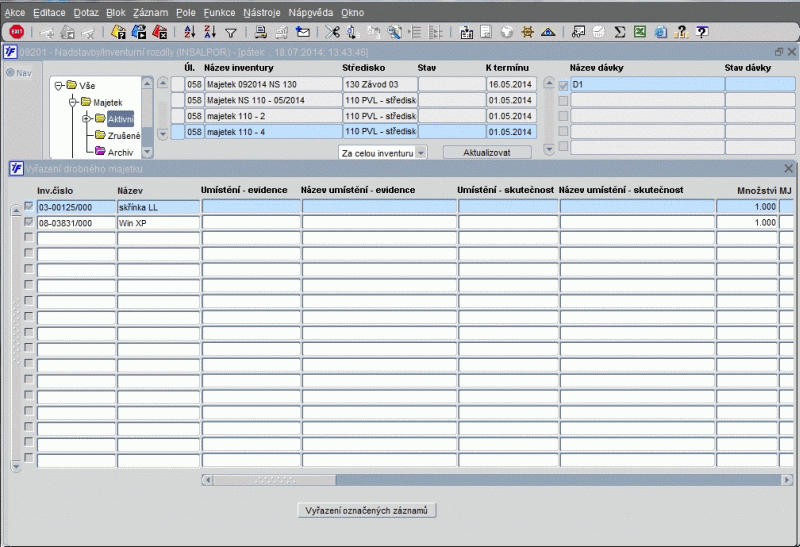800x547 pixels.
Task: Open the 'Za celou inventuru' dropdown
Action: coord(421,153)
